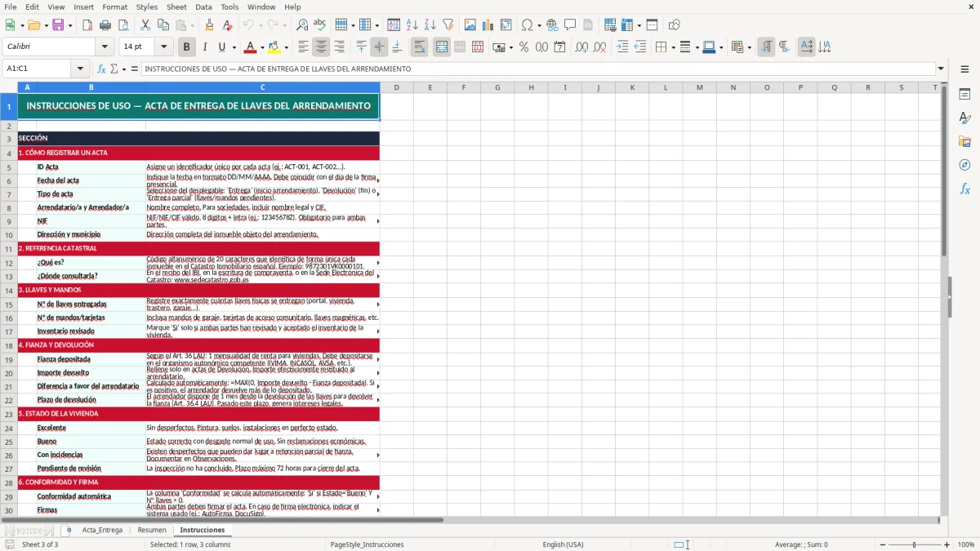This screenshot has width=980, height=551.
Task: Open the Sheet menu
Action: pos(176,7)
